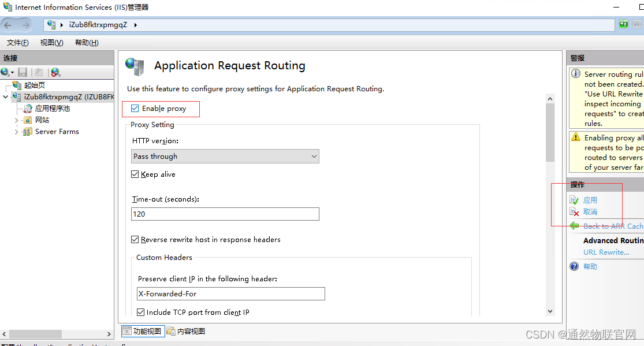This screenshot has height=346, width=644.
Task: Click the IIS Manager title bar icon
Action: (8, 7)
